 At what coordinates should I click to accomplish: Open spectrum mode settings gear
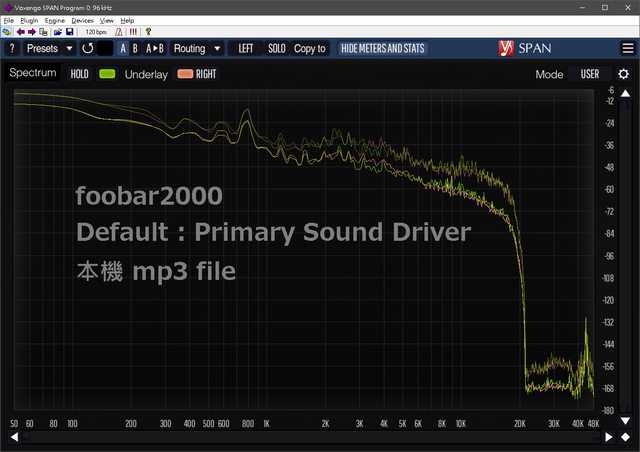(623, 74)
